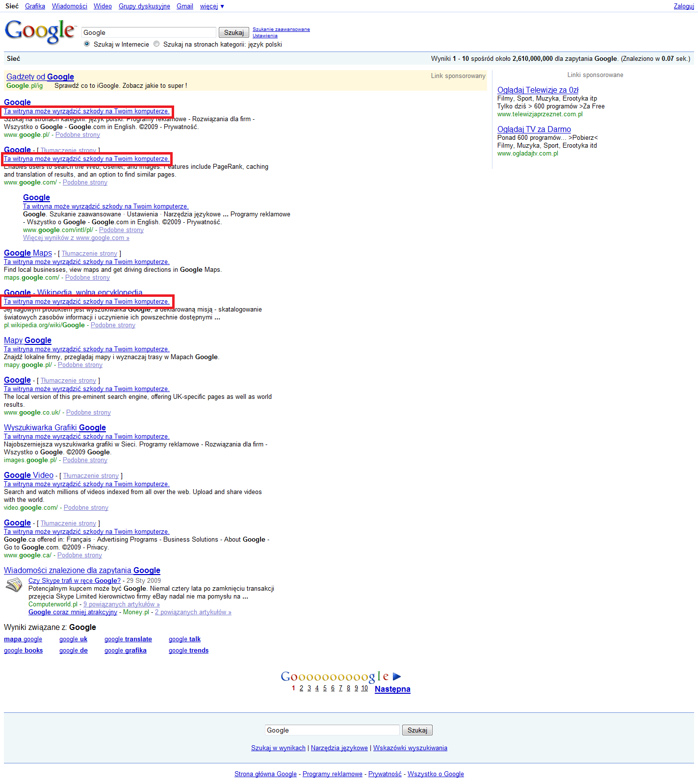Click related search 'google translate'

pyautogui.click(x=128, y=639)
